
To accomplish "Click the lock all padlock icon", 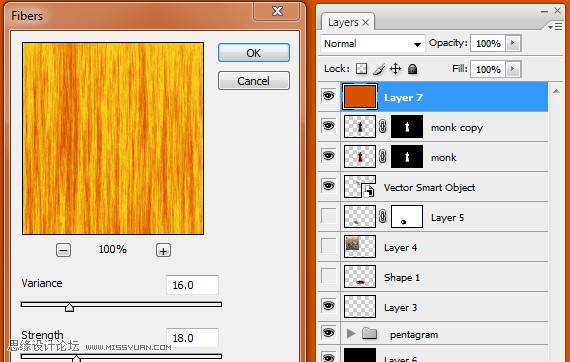I will (x=412, y=69).
